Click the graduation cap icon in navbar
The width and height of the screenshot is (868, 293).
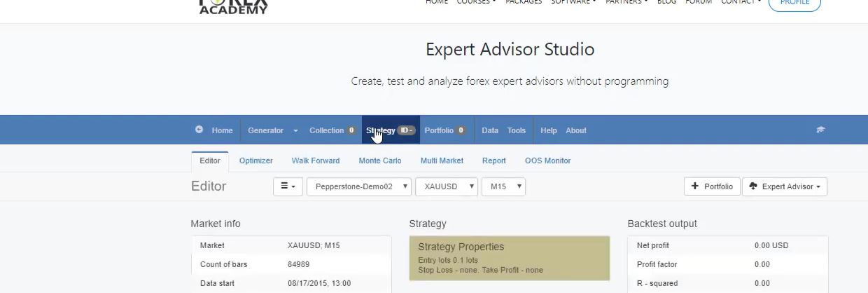coord(820,130)
